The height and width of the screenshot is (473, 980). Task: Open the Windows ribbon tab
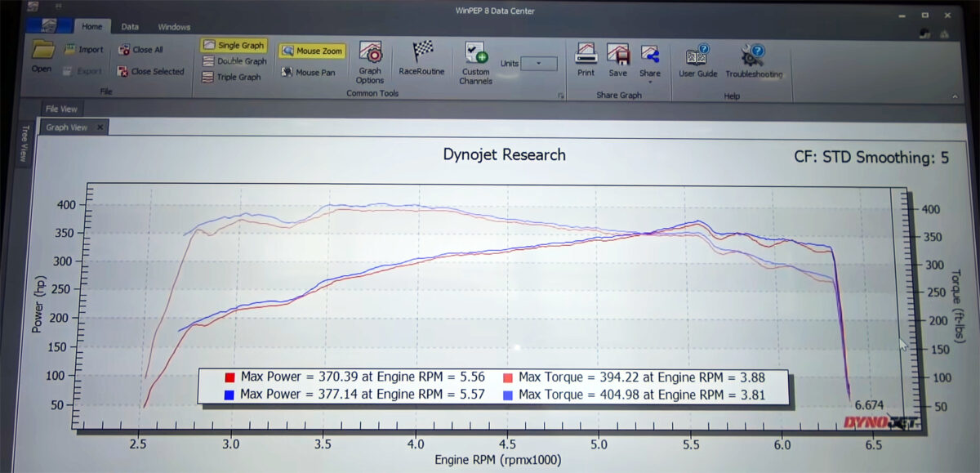coord(173,27)
